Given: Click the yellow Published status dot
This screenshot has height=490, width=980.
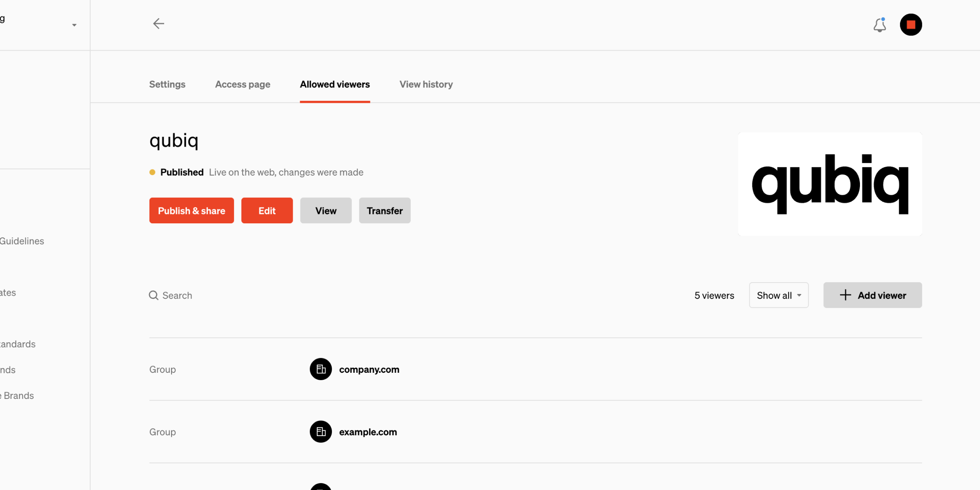Looking at the screenshot, I should 152,172.
